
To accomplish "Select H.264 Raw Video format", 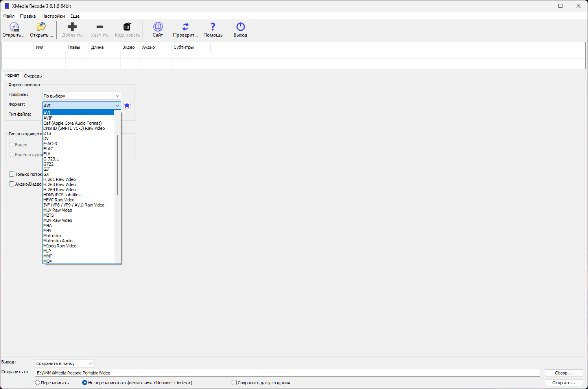I will [x=78, y=190].
